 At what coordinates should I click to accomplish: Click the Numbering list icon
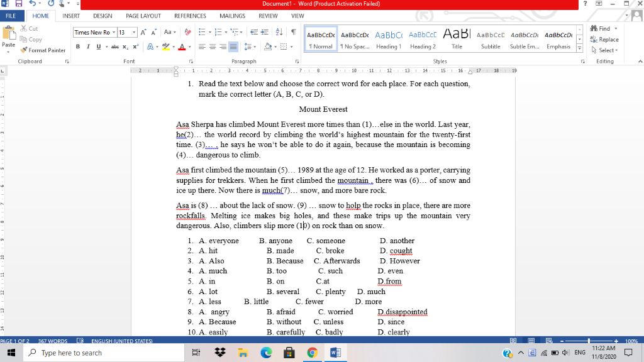coord(218,32)
